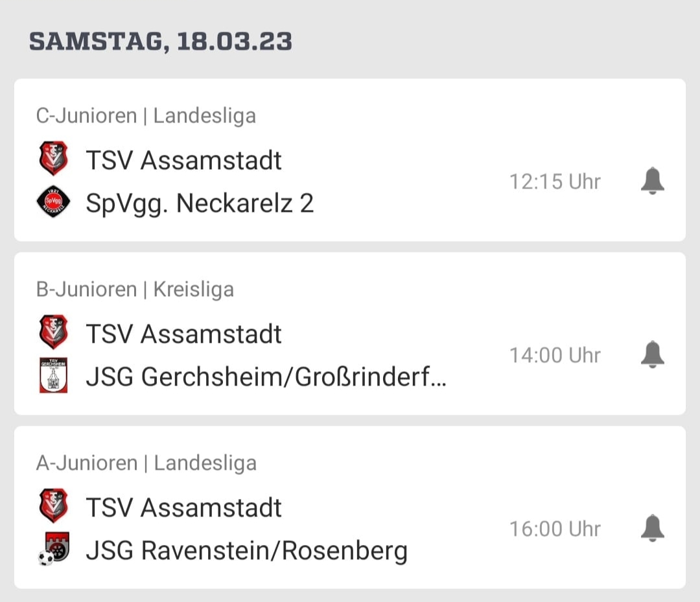Enable reminder bell for 14:00 Uhr match
The width and height of the screenshot is (700, 602).
(x=653, y=355)
